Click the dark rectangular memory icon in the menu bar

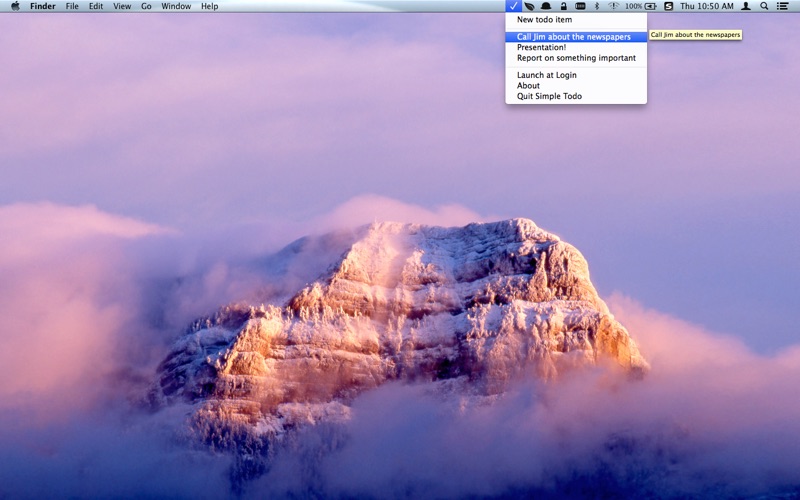tap(580, 6)
